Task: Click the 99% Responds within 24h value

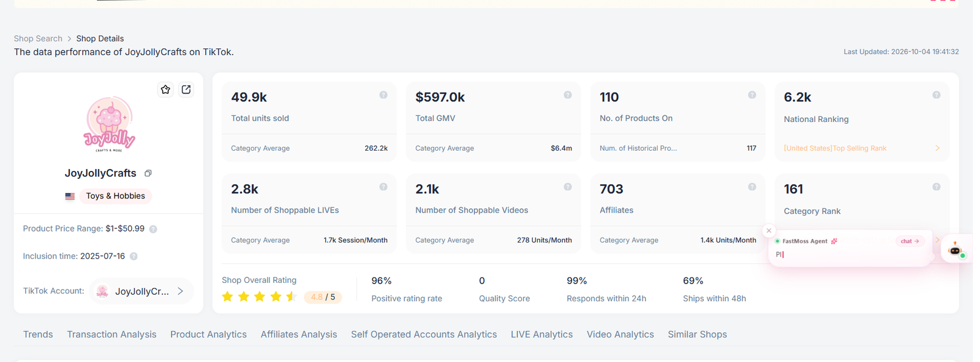Action: click(577, 281)
